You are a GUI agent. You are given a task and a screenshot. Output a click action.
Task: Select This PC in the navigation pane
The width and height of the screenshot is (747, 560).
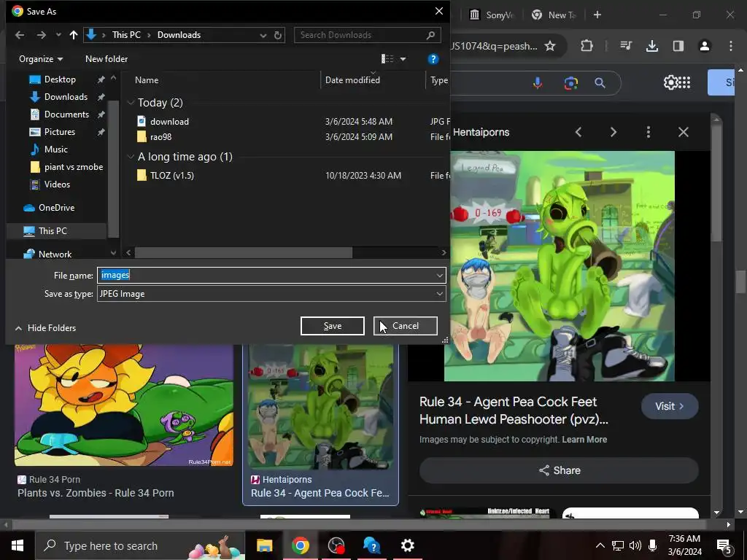(x=53, y=231)
